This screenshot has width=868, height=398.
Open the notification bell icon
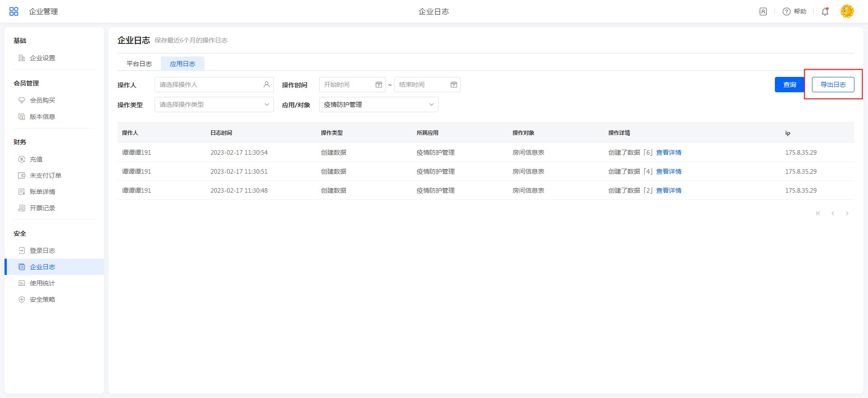click(825, 11)
